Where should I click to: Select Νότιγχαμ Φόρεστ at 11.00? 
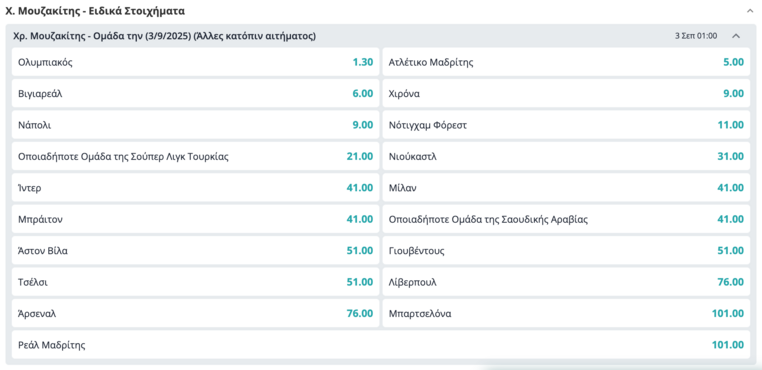tap(566, 125)
